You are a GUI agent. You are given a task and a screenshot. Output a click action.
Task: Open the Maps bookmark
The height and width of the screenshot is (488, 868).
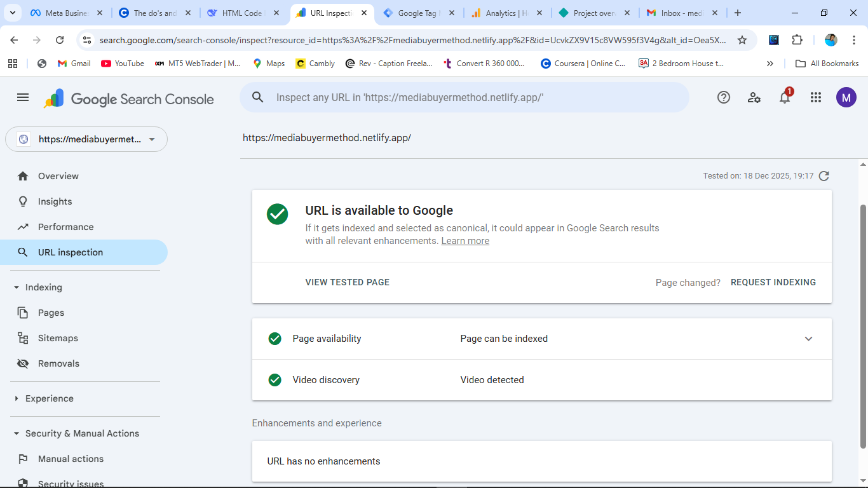(269, 64)
